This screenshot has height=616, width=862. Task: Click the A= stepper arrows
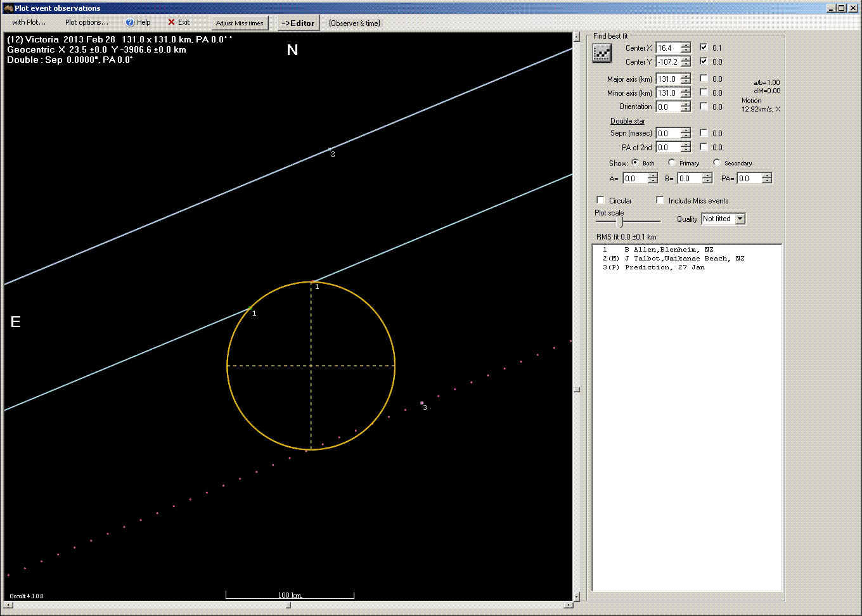tap(652, 179)
